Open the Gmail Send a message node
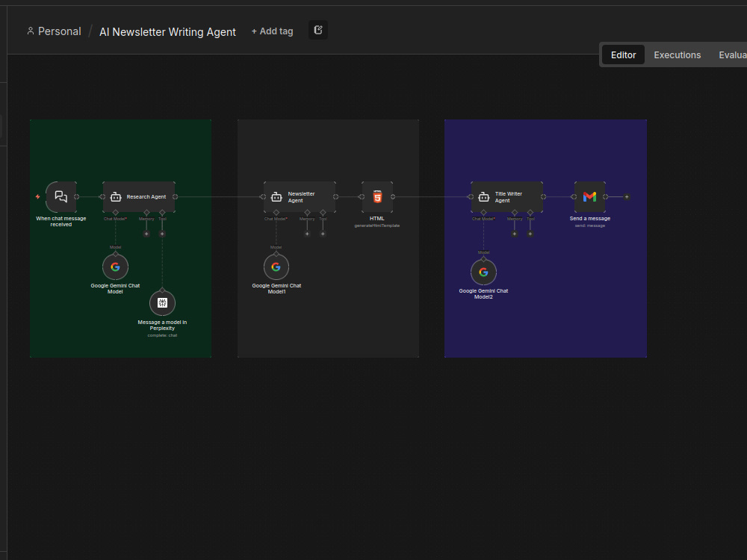The height and width of the screenshot is (560, 747). pyautogui.click(x=590, y=196)
